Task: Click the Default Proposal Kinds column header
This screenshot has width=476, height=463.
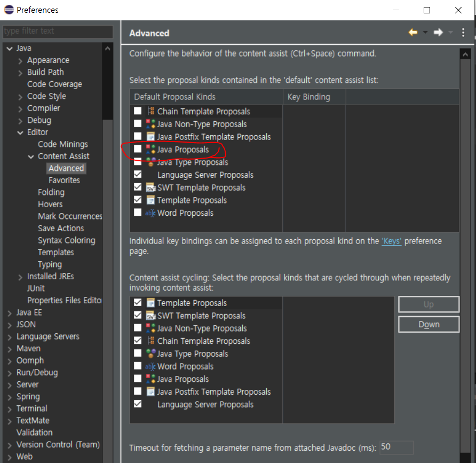Action: (x=207, y=97)
